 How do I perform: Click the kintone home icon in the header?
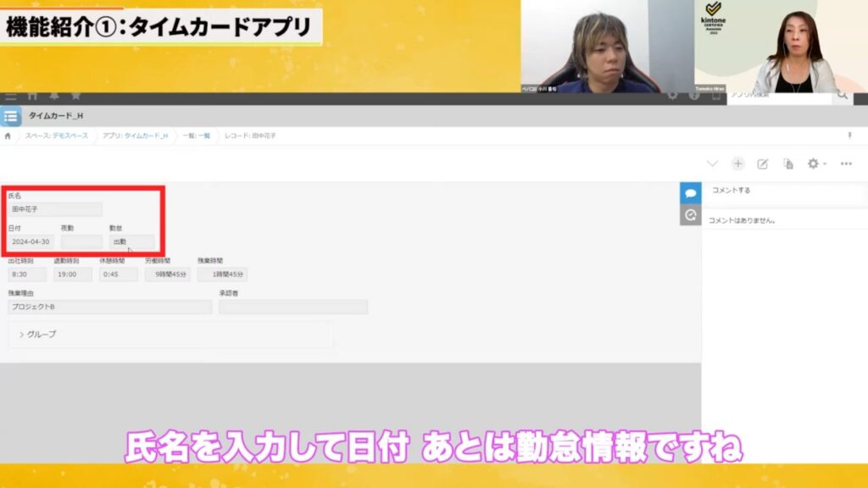tap(32, 96)
